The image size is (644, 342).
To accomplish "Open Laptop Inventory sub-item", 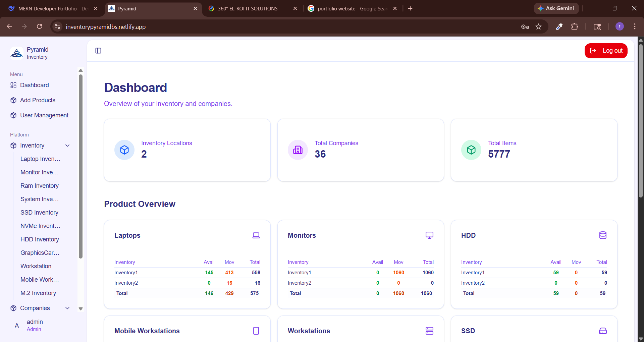I will [x=41, y=159].
